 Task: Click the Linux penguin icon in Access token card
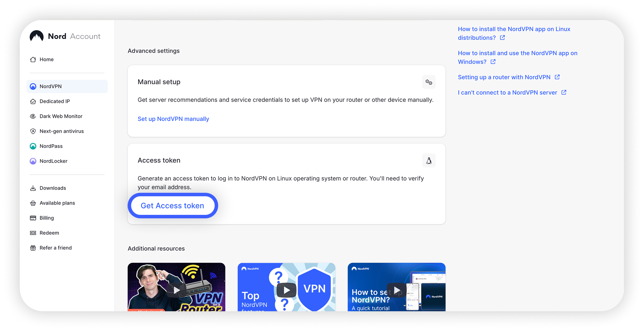coord(429,161)
